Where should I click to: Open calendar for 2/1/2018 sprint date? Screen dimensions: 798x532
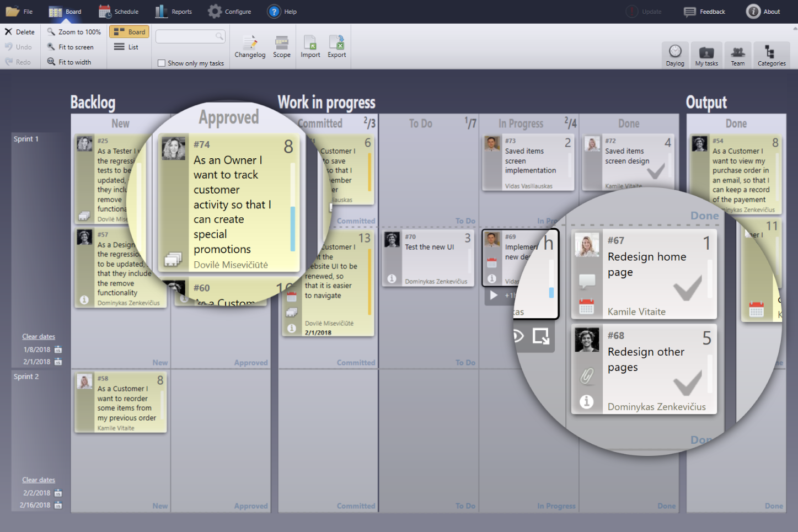[x=58, y=362]
